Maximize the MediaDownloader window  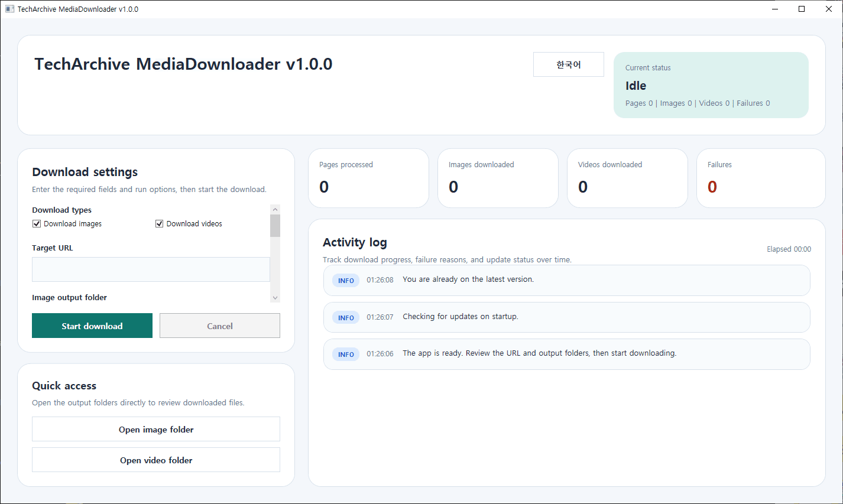802,9
